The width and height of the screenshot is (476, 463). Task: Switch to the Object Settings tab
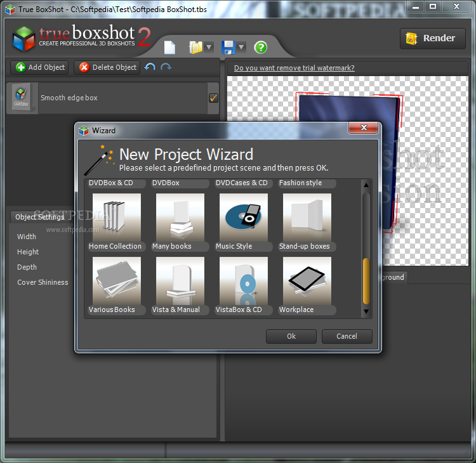click(x=40, y=217)
